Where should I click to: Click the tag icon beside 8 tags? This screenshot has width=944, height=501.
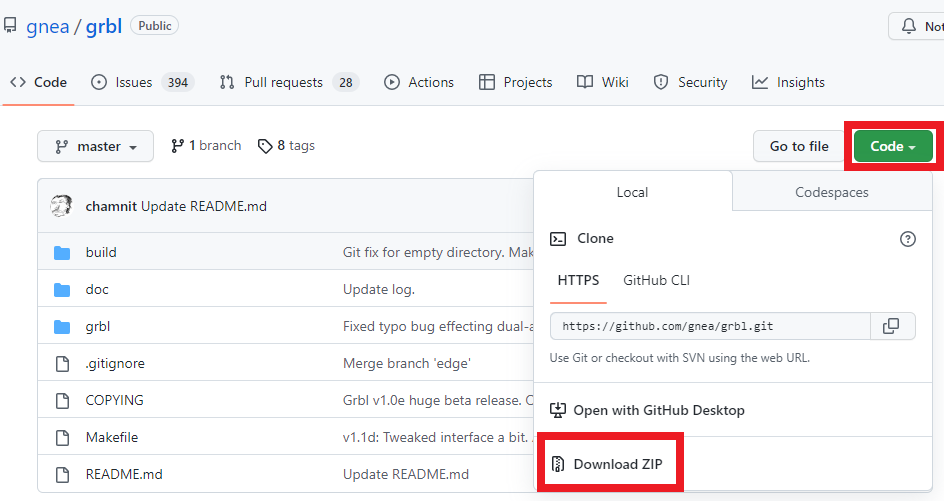(x=265, y=146)
